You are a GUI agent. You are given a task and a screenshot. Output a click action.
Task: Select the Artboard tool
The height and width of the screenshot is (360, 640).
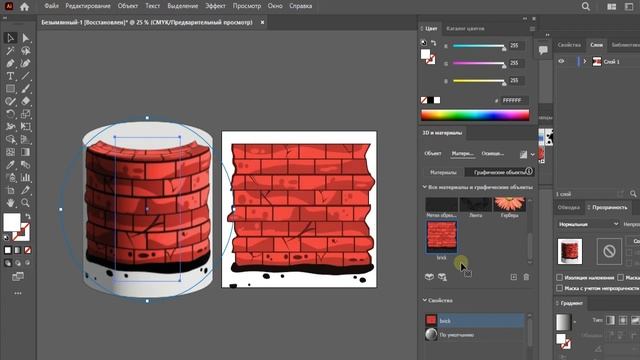10,190
